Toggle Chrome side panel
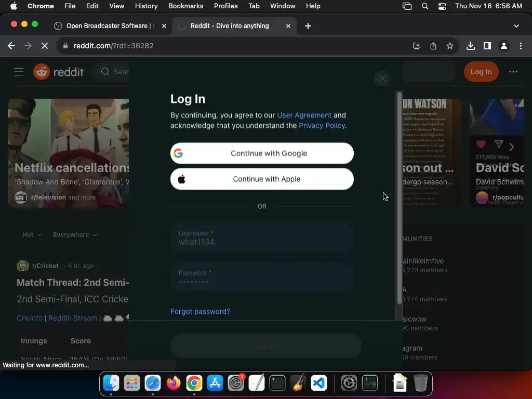The height and width of the screenshot is (399, 532). point(487,46)
